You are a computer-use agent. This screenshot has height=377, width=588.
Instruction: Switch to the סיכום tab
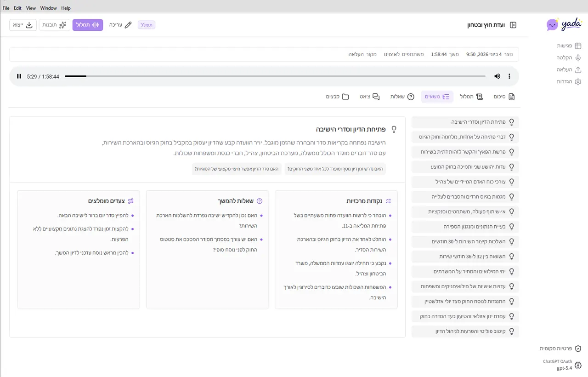504,97
